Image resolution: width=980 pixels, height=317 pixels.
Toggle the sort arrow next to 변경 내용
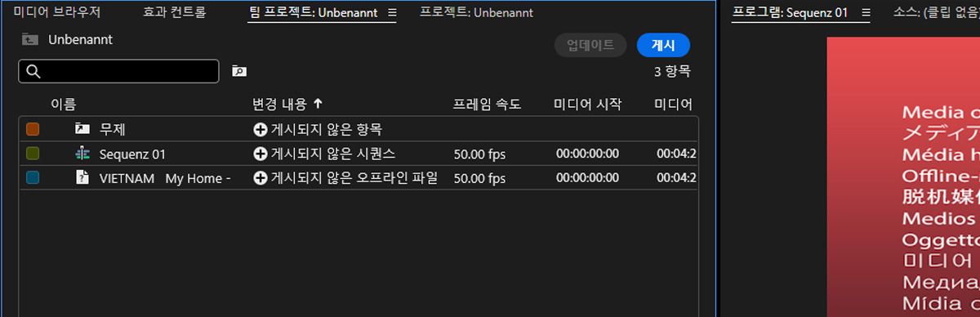[x=318, y=104]
